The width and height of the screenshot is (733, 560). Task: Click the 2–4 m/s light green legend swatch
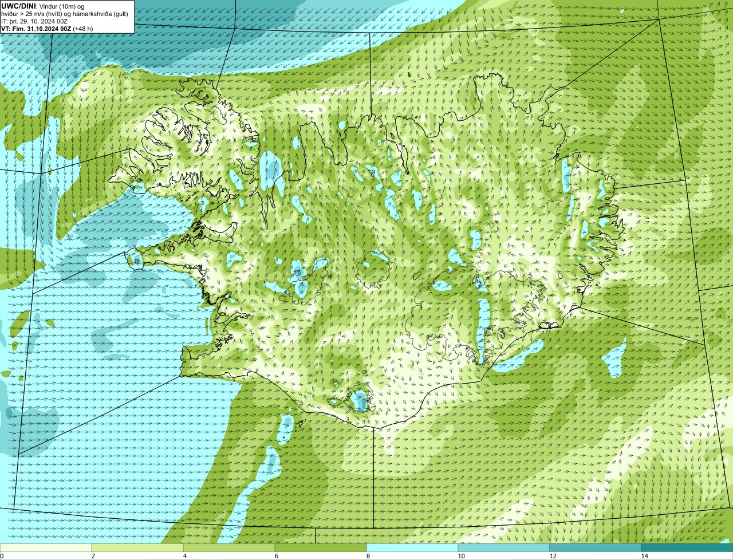point(137,547)
